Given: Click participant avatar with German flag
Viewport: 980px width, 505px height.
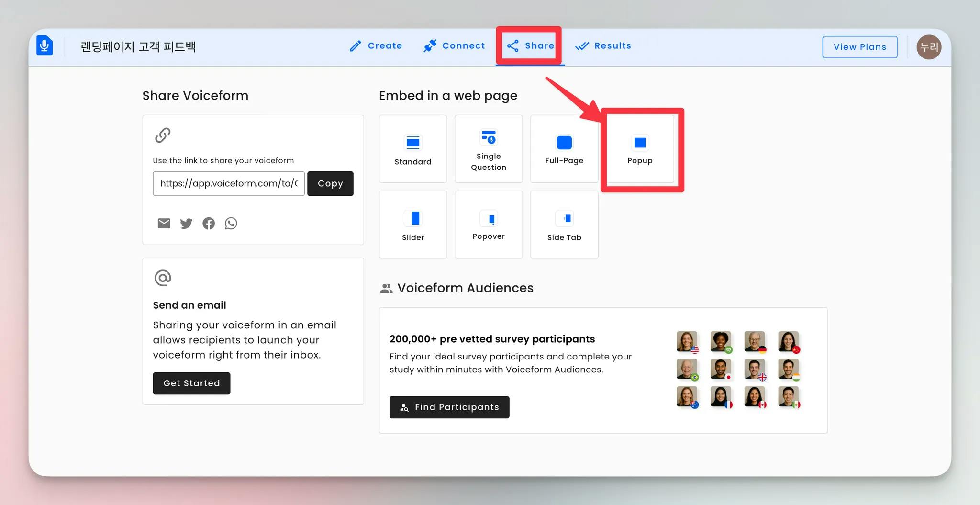Looking at the screenshot, I should click(x=755, y=342).
